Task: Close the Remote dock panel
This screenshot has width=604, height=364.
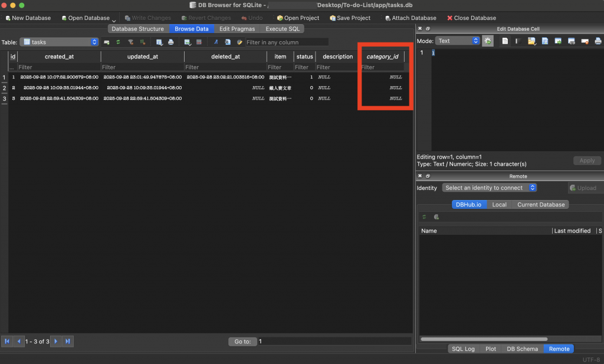Action: pyautogui.click(x=420, y=176)
